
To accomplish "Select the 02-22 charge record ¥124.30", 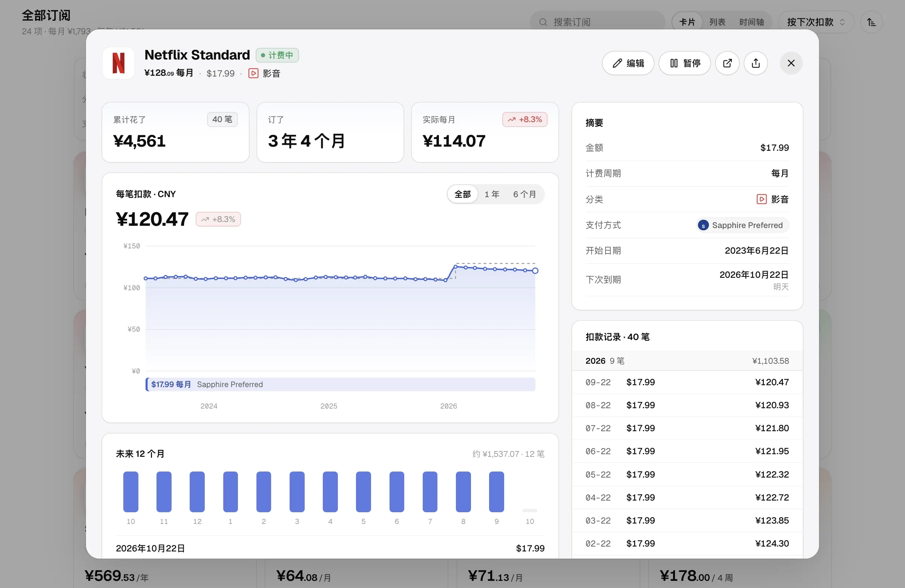I will point(687,544).
